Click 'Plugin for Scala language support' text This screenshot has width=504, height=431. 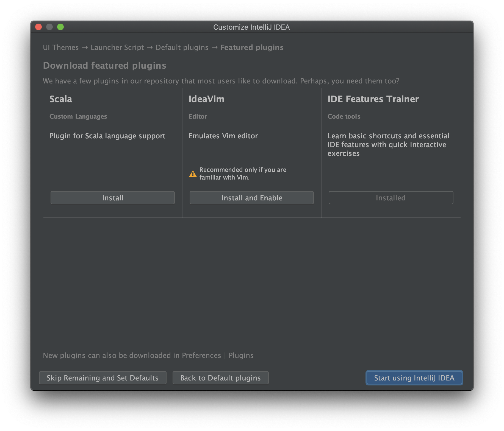pos(107,136)
